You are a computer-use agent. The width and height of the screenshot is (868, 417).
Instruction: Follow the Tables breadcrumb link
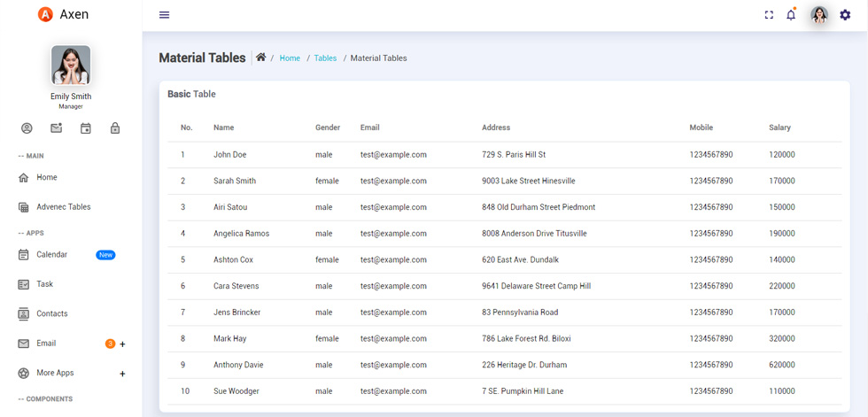[326, 58]
